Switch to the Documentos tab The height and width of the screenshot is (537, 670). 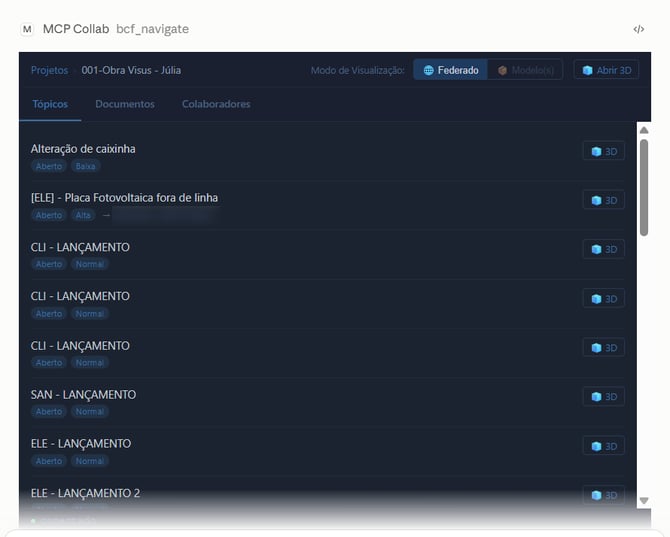click(x=125, y=104)
